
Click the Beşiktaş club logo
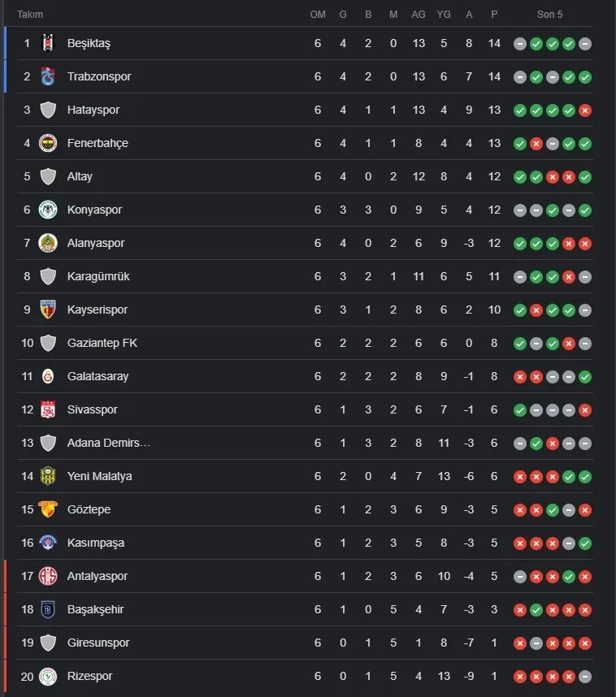tap(48, 43)
